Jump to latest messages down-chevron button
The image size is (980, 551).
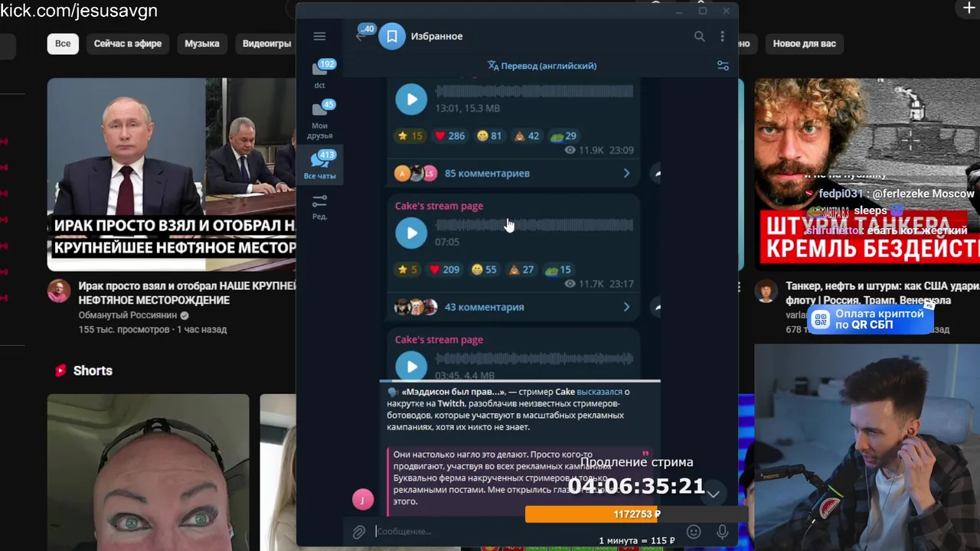click(x=713, y=494)
